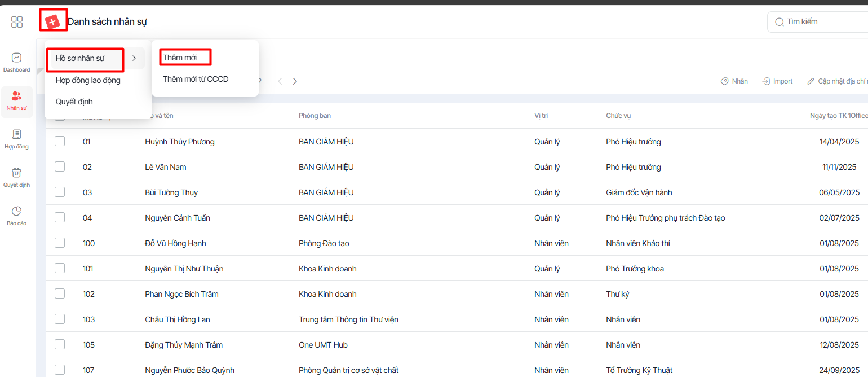Open Hợp đồng sidebar icon

[x=17, y=139]
